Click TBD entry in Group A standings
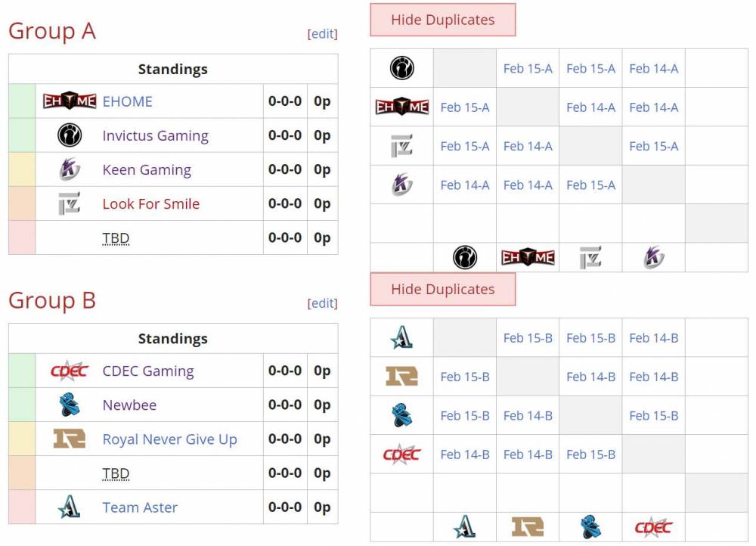756x546 pixels. click(116, 237)
